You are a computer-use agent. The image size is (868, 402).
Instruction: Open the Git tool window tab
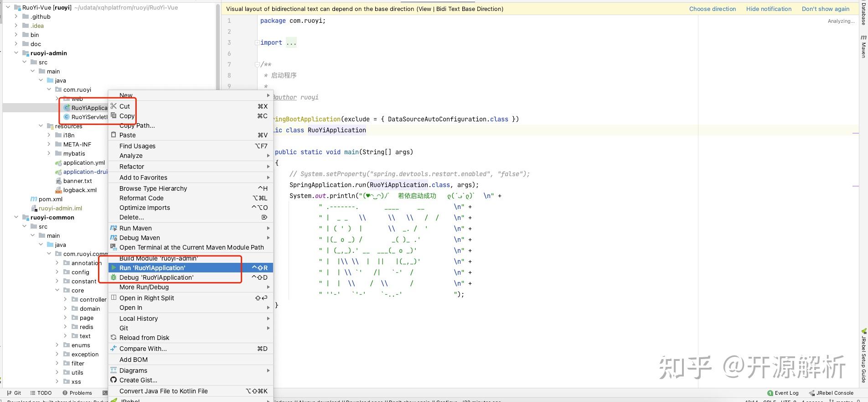pyautogui.click(x=14, y=393)
